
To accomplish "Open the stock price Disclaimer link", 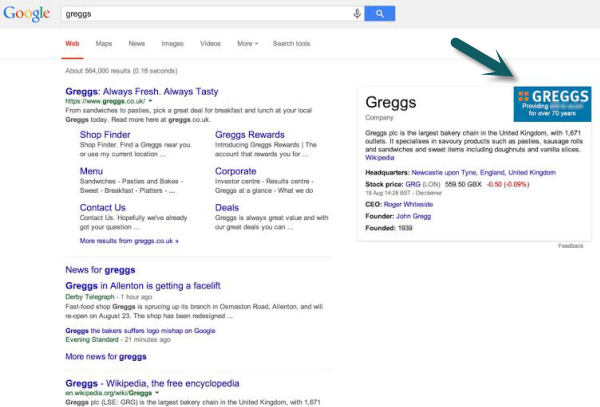I will 429,193.
